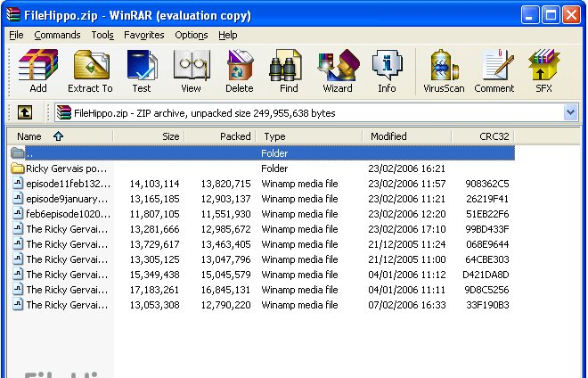This screenshot has width=588, height=378.
Task: Go up one level arrow button
Action: 25,112
